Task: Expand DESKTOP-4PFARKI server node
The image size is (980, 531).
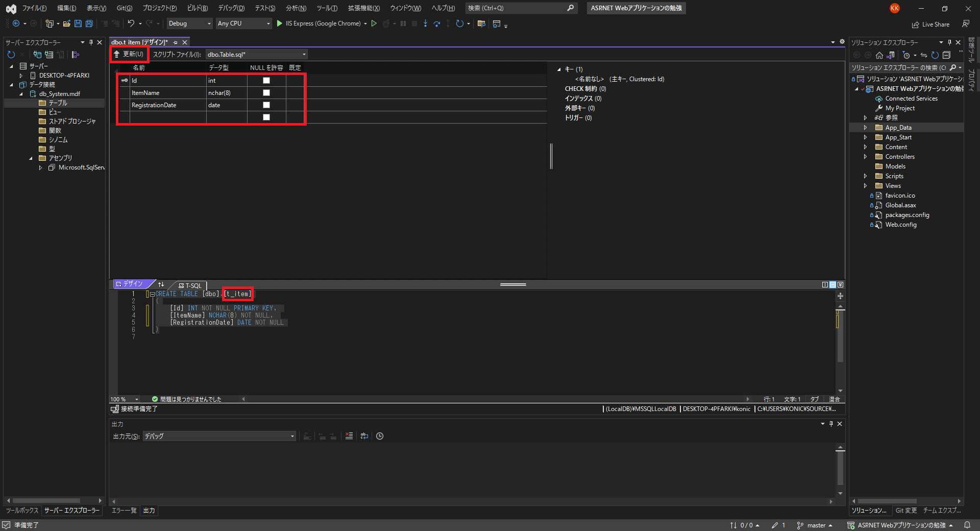Action: 21,76
